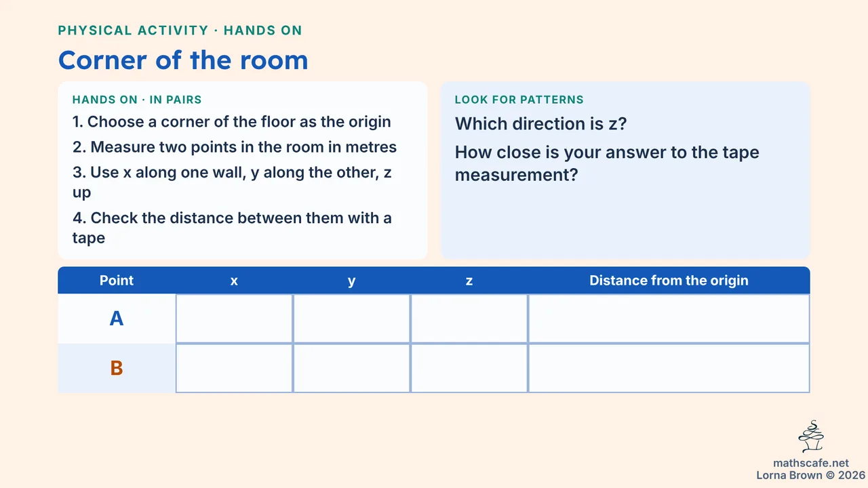This screenshot has height=488, width=868.
Task: Select the x cell for point A
Action: [x=234, y=319]
